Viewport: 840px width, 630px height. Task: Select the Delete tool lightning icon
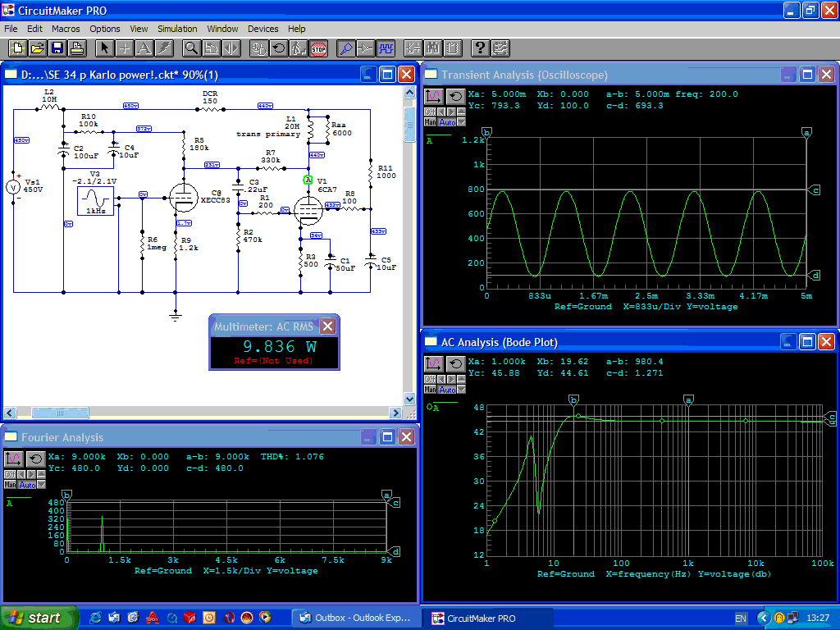(x=164, y=48)
